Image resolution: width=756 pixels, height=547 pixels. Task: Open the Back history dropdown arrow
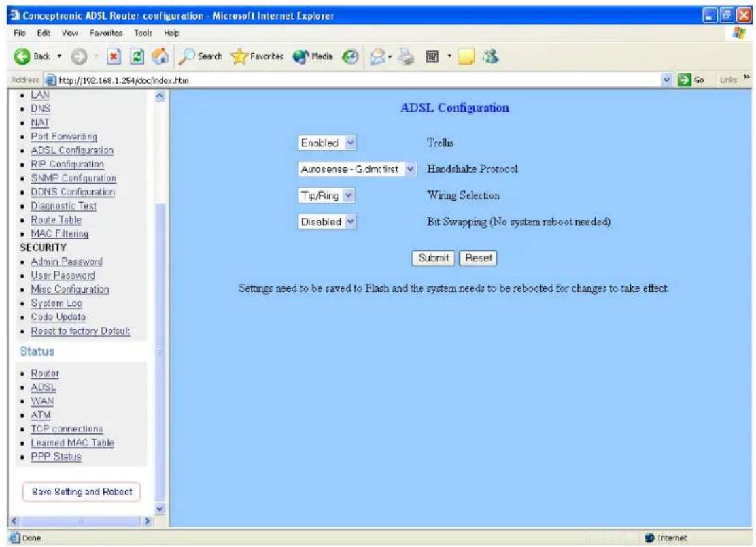click(x=59, y=56)
